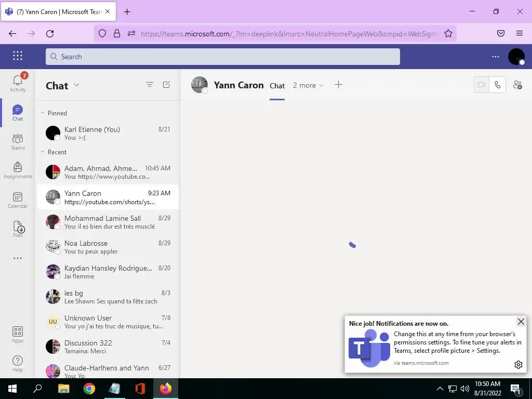The height and width of the screenshot is (399, 532).
Task: Bookmark this page with star icon
Action: point(448,33)
